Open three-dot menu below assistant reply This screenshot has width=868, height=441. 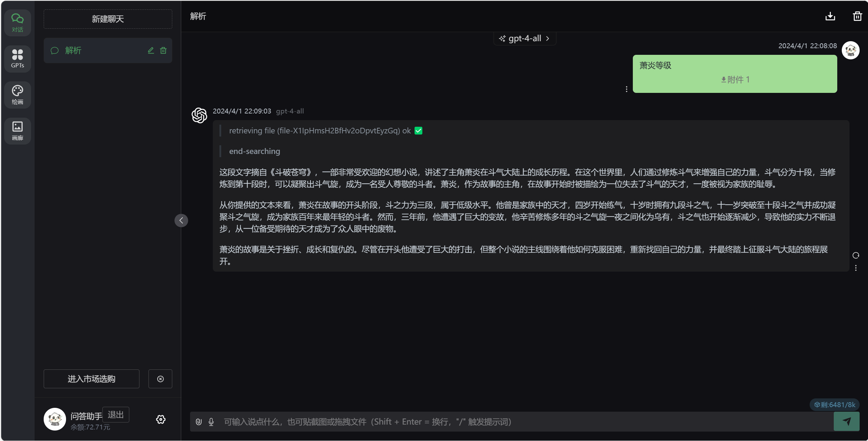(x=855, y=268)
